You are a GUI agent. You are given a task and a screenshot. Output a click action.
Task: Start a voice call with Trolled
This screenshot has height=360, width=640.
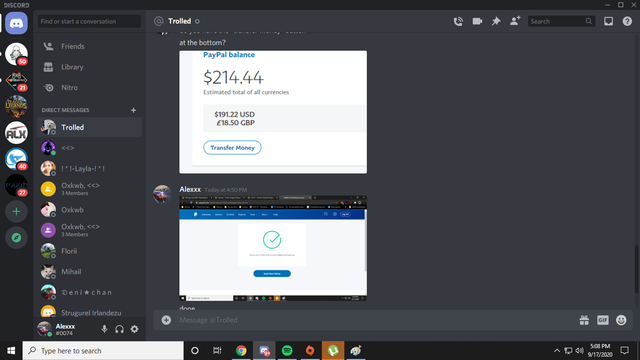458,21
